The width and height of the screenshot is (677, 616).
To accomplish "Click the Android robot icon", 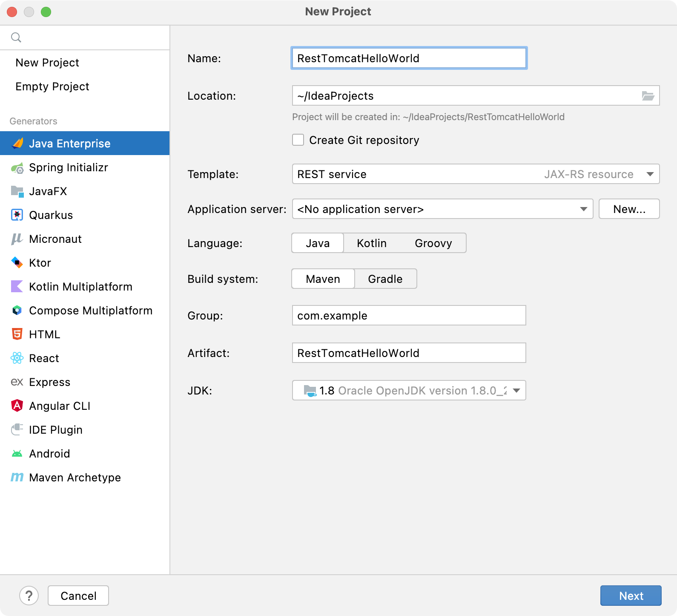I will point(17,454).
